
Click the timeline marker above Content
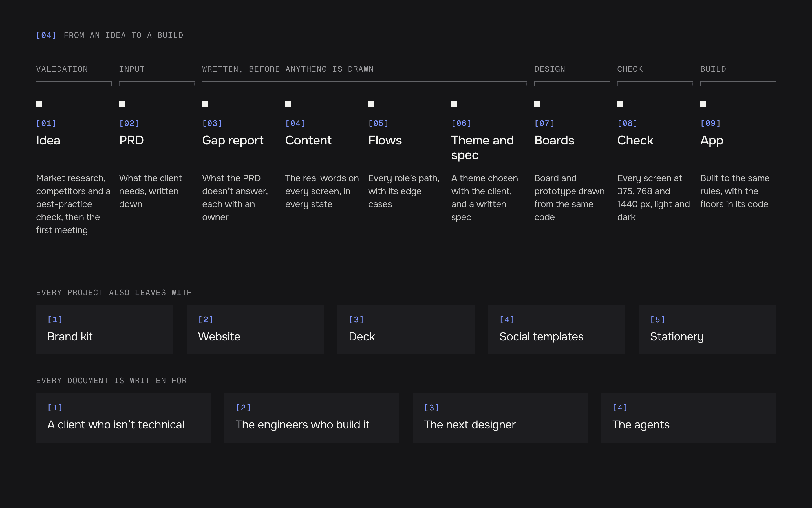tap(288, 104)
